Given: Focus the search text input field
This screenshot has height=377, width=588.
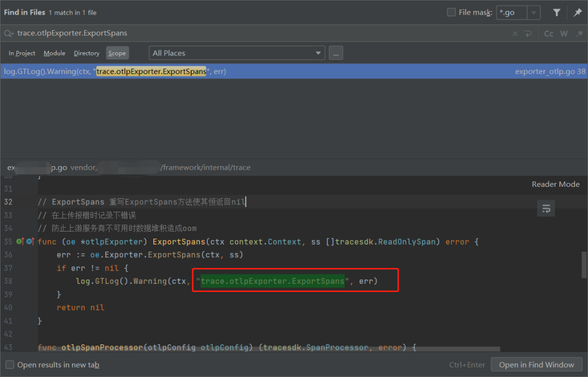Looking at the screenshot, I should pos(262,33).
